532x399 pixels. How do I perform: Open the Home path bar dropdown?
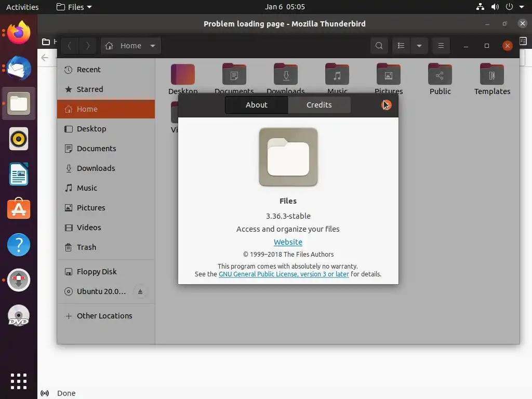click(x=153, y=46)
